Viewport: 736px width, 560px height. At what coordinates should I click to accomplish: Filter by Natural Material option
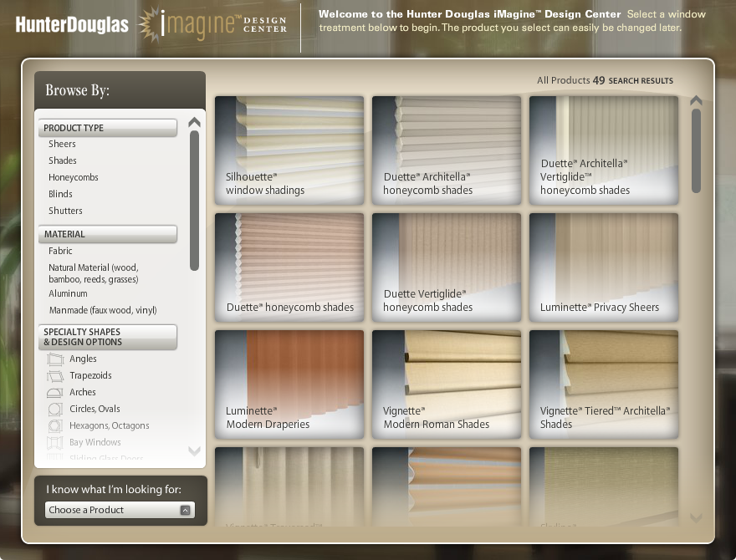94,273
